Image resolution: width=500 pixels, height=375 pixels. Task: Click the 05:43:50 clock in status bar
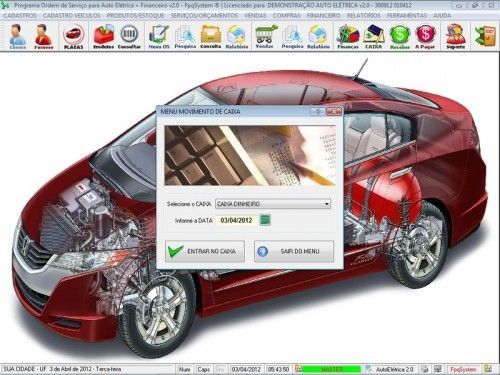click(x=278, y=369)
